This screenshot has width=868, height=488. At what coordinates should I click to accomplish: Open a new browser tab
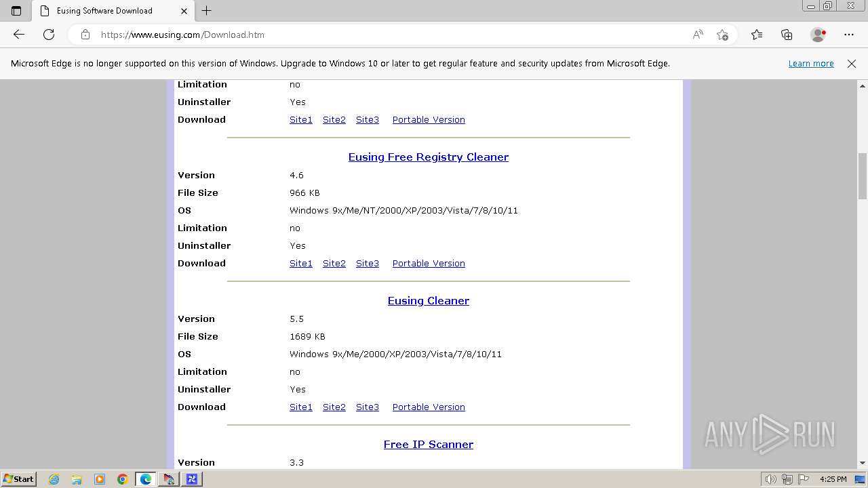[x=207, y=11]
